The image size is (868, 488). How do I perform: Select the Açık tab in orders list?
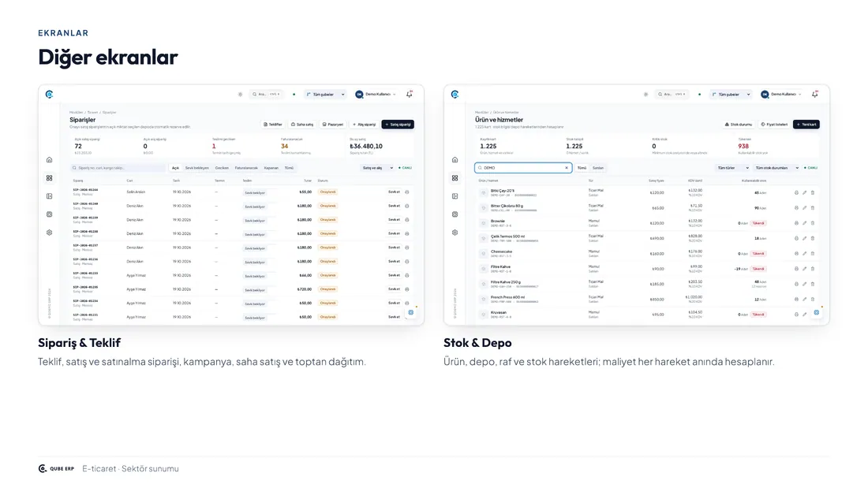click(x=175, y=168)
